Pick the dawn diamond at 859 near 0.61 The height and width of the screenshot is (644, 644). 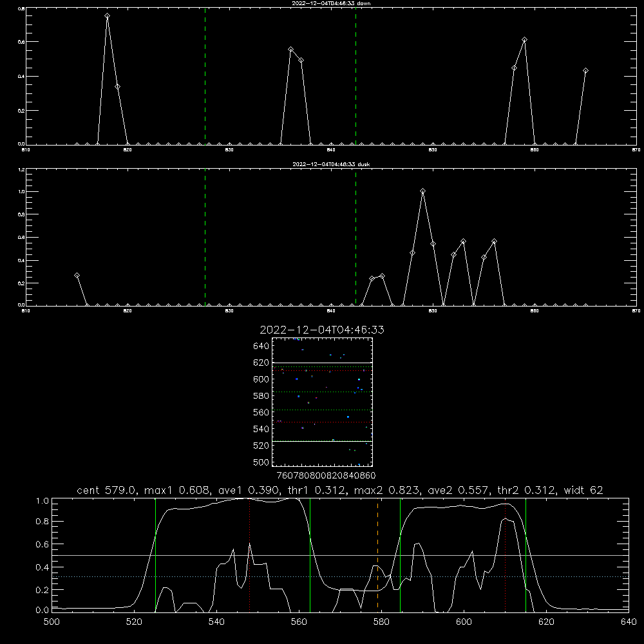[524, 40]
